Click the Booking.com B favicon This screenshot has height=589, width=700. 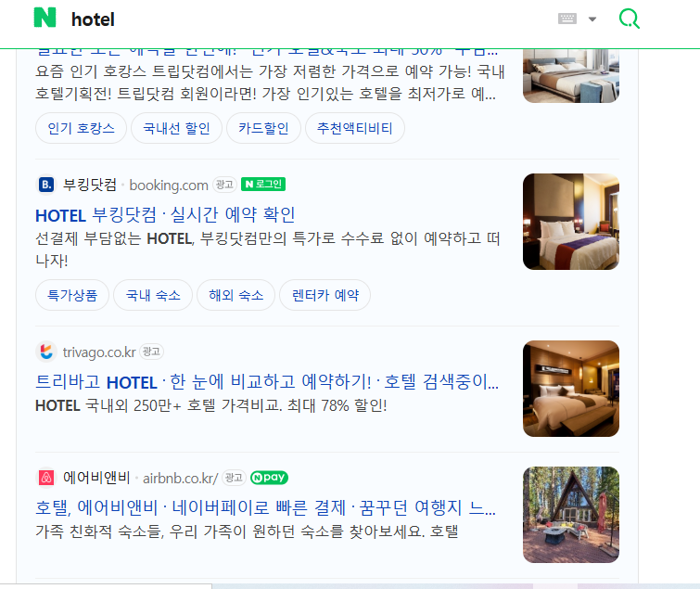46,185
